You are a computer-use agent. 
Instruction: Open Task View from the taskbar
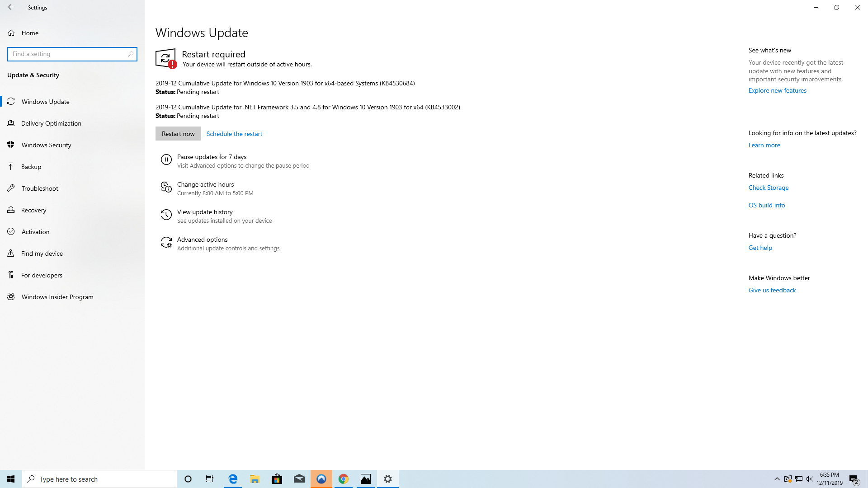pyautogui.click(x=210, y=479)
